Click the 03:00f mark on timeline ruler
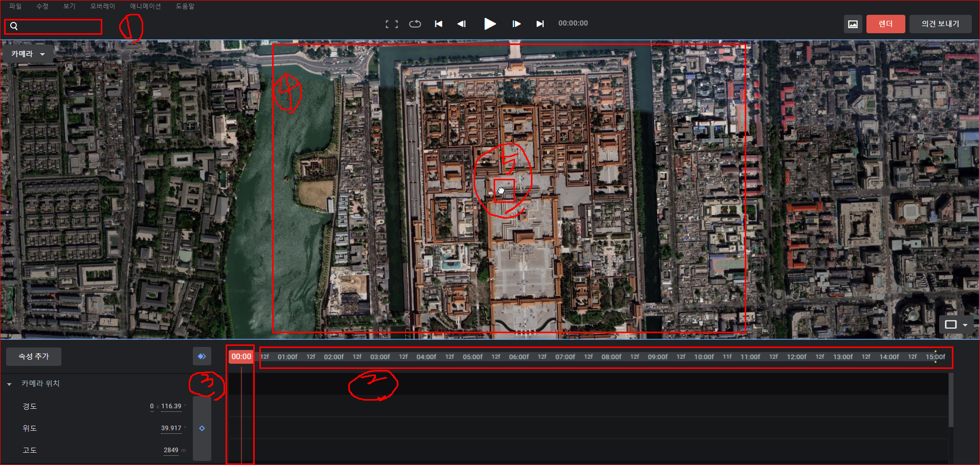 pos(380,357)
